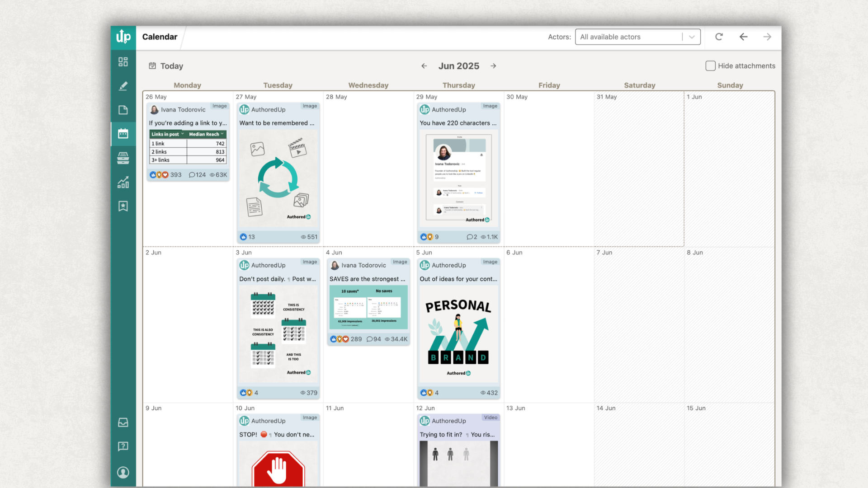Open post 'SAVES are the strongest ...'
Screen dimensions: 868x488
coord(368,279)
